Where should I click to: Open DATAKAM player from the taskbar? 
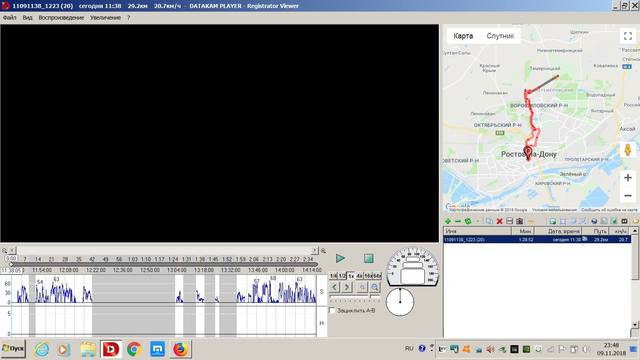(111, 349)
